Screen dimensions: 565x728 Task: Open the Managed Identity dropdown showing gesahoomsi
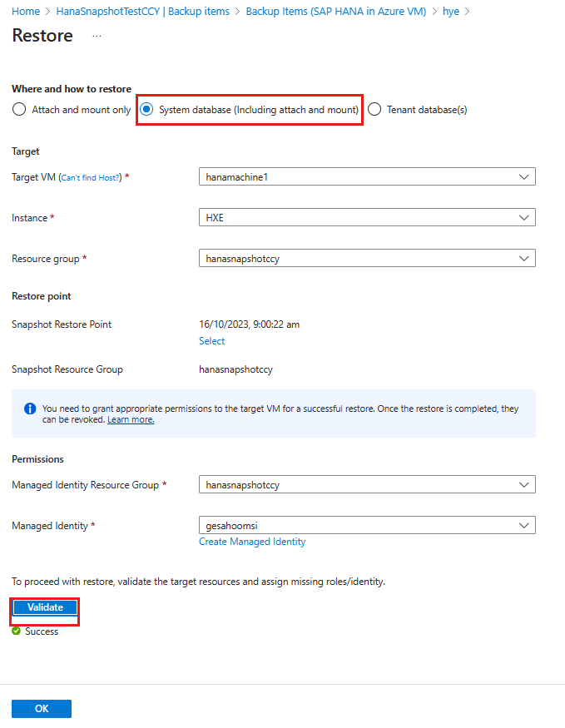pyautogui.click(x=366, y=525)
